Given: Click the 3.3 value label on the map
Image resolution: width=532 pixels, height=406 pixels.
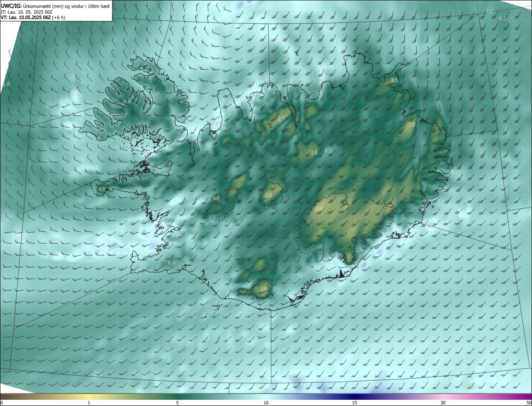Looking at the screenshot, I should click(x=216, y=198).
